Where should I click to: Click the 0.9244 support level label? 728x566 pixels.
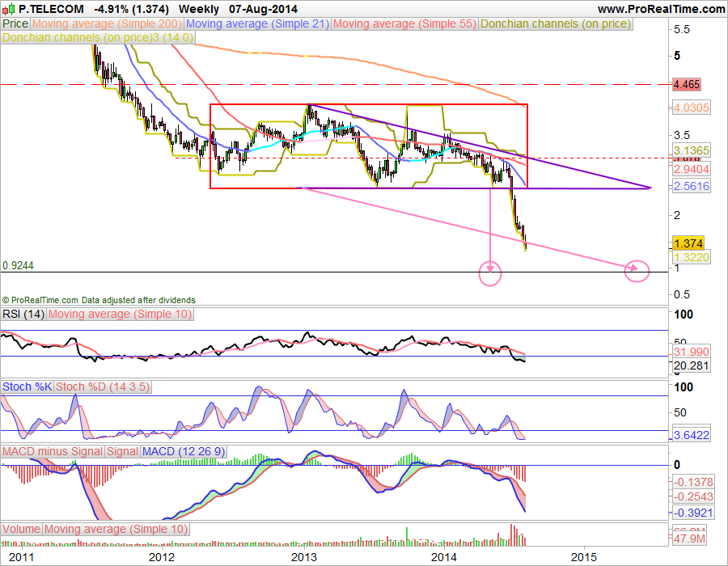click(x=18, y=265)
